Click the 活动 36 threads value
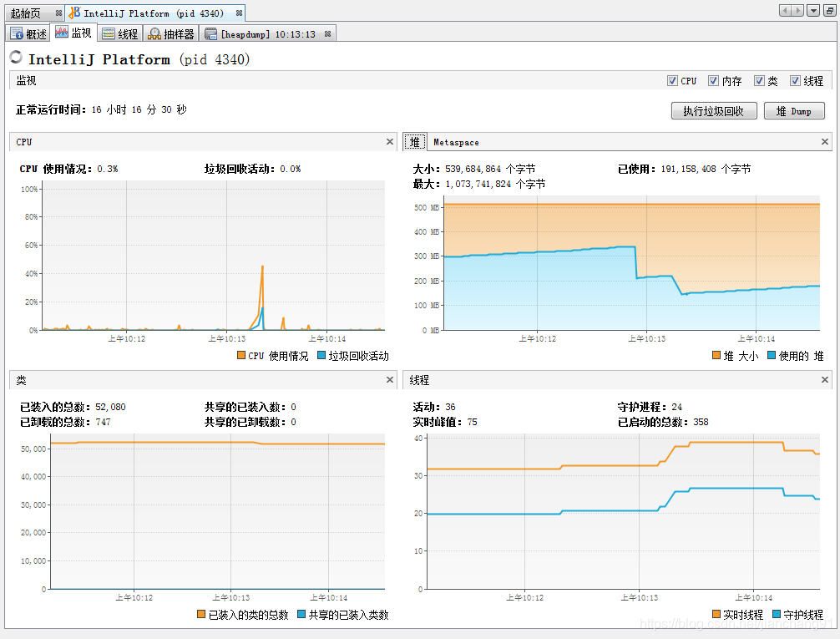The height and width of the screenshot is (639, 840). tap(450, 407)
